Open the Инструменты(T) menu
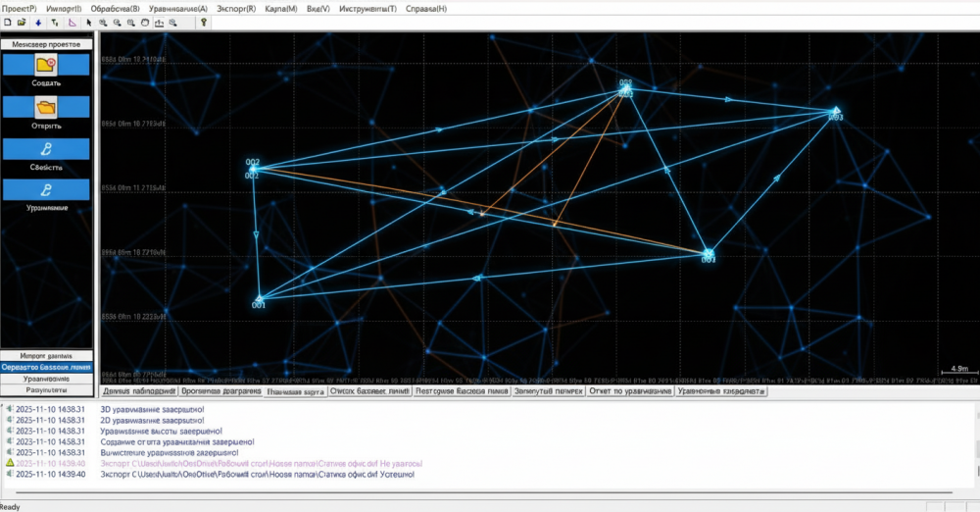The width and height of the screenshot is (980, 512). (367, 9)
